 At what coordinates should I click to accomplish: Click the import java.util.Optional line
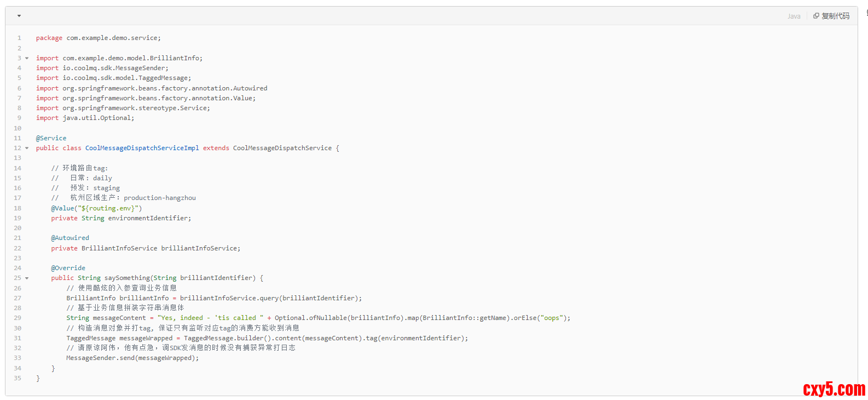[85, 118]
